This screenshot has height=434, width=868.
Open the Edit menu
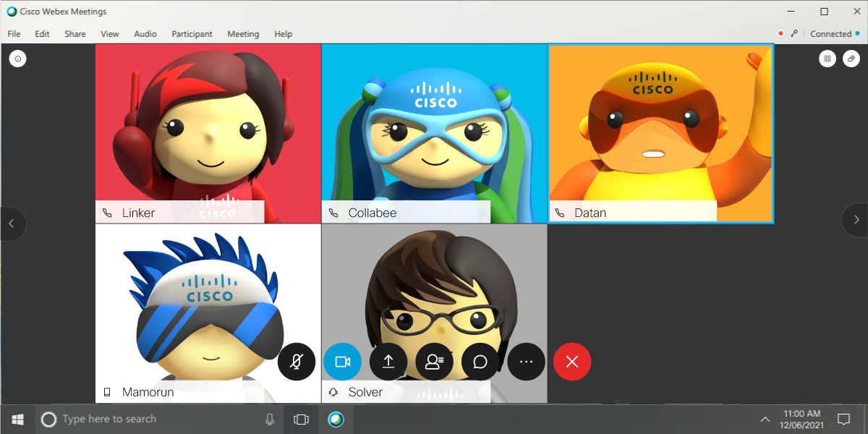43,34
